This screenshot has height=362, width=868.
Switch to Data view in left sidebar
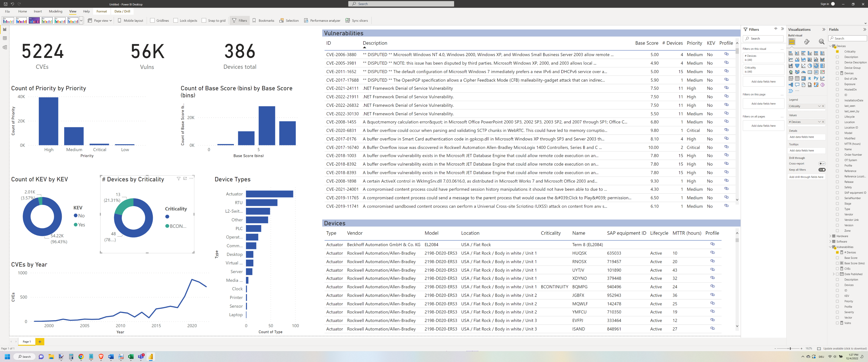click(x=5, y=38)
